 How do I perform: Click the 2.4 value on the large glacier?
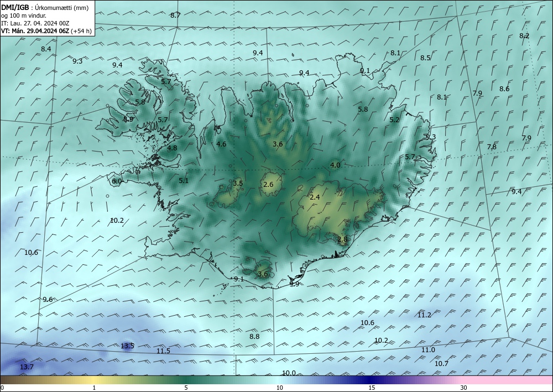pyautogui.click(x=315, y=197)
